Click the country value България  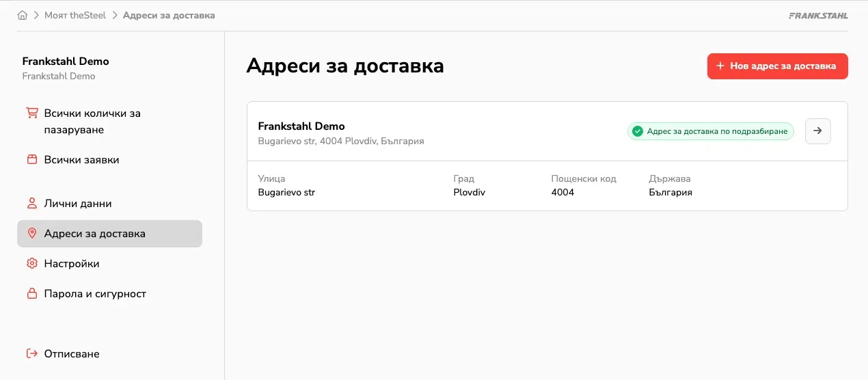(670, 193)
